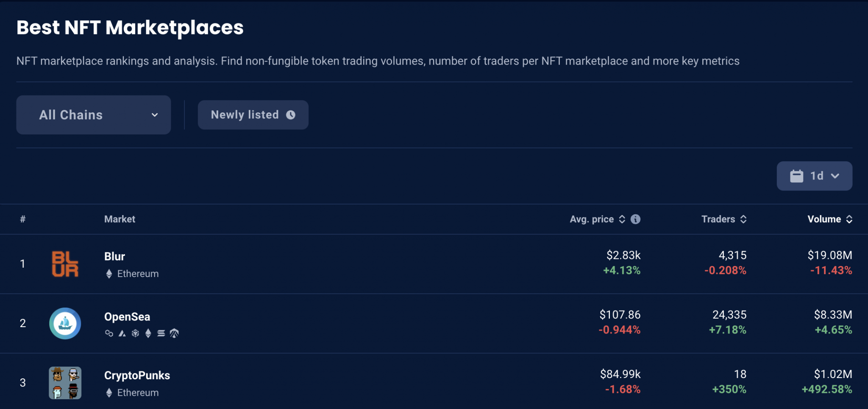The height and width of the screenshot is (409, 868).
Task: Open the OpenSea marketplace name link
Action: [127, 317]
